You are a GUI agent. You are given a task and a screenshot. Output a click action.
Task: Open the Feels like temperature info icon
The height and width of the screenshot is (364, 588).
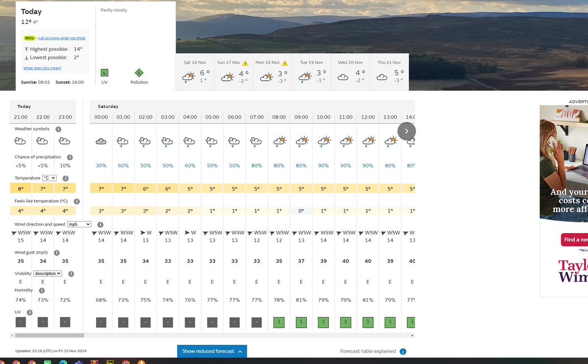[77, 201]
